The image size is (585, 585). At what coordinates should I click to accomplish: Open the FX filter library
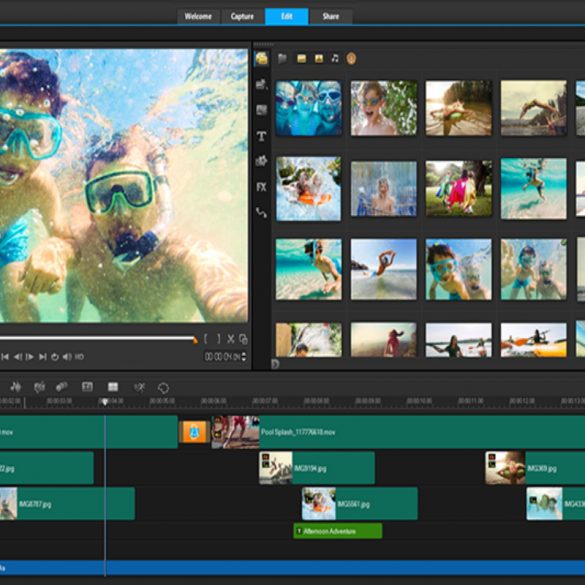(x=262, y=187)
